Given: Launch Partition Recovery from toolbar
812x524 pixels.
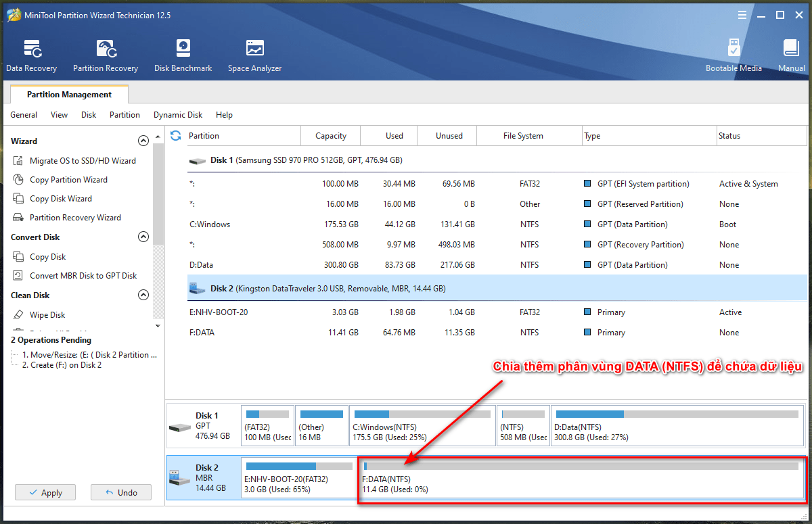Looking at the screenshot, I should 106,56.
